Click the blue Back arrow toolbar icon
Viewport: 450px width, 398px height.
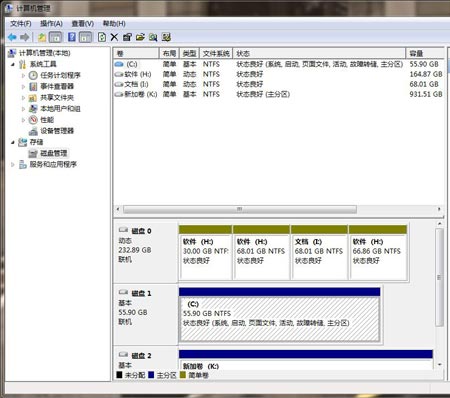click(x=12, y=37)
